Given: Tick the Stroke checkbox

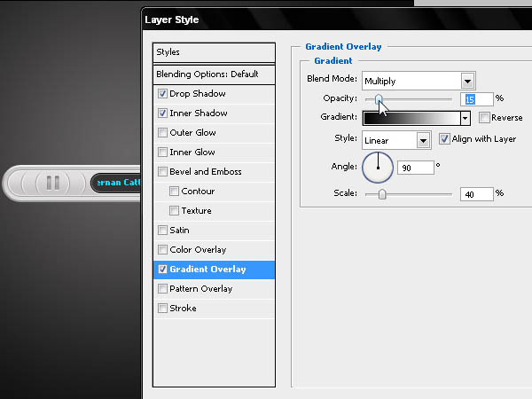Looking at the screenshot, I should tap(162, 308).
